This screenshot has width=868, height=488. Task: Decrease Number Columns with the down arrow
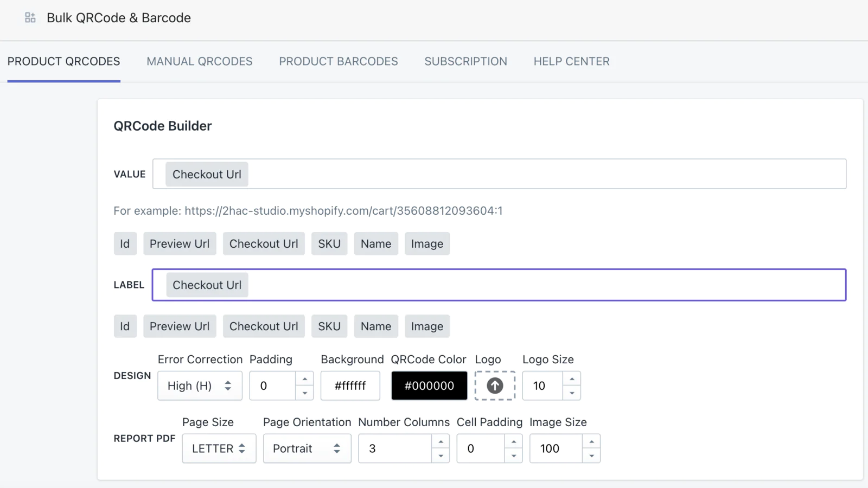tap(441, 455)
